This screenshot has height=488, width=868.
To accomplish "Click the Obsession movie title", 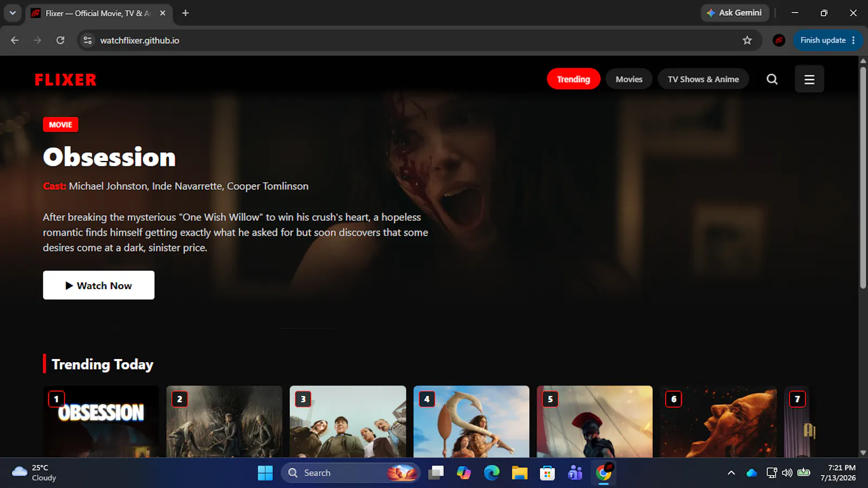I will pyautogui.click(x=110, y=157).
